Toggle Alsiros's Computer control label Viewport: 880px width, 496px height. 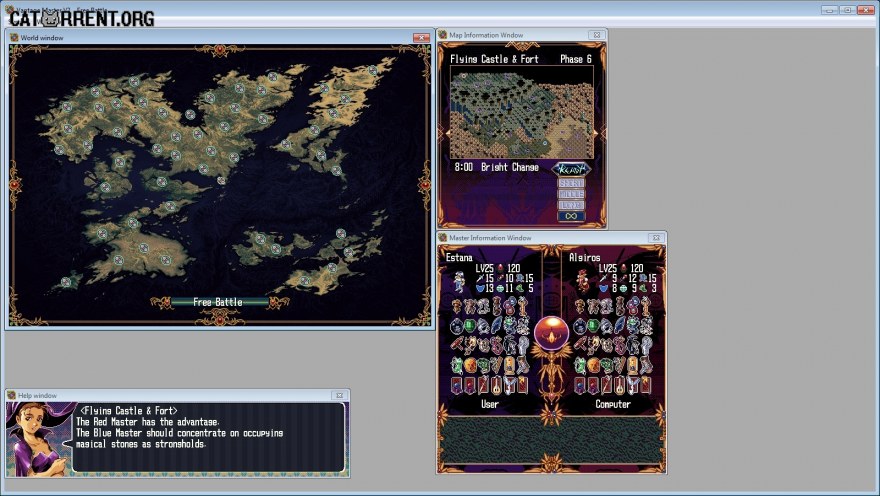612,404
